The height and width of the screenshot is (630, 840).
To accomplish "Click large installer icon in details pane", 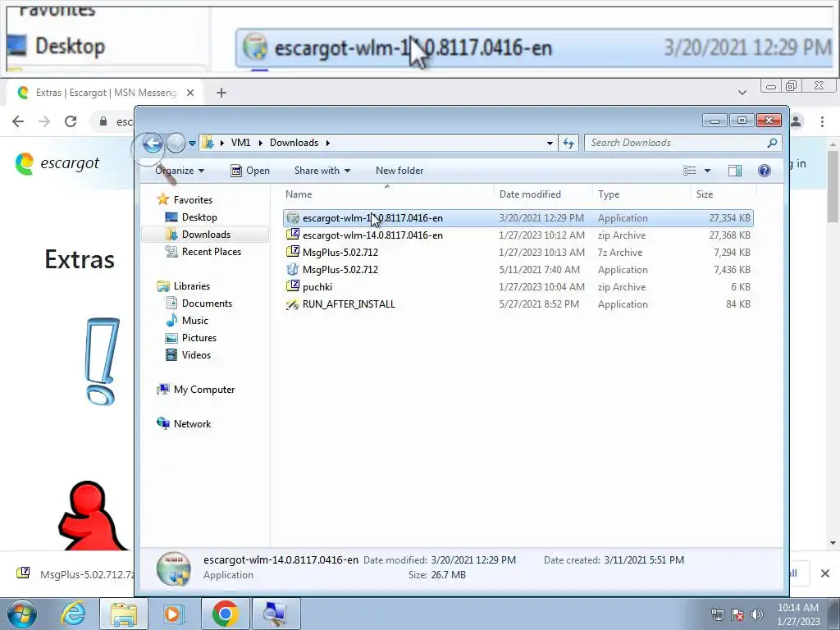I will click(174, 569).
